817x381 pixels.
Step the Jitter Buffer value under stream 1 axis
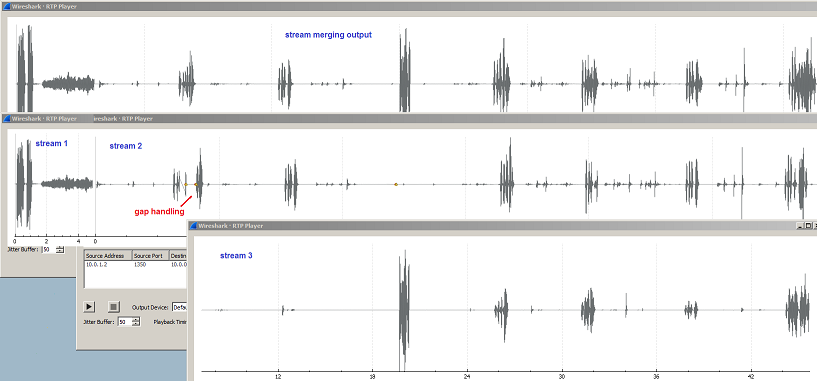60,250
